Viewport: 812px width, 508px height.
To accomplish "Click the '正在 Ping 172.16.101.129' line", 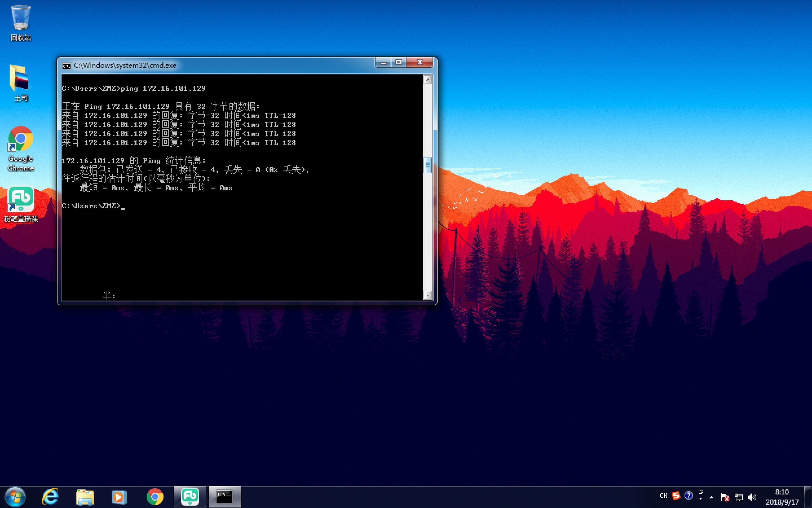I will click(161, 106).
